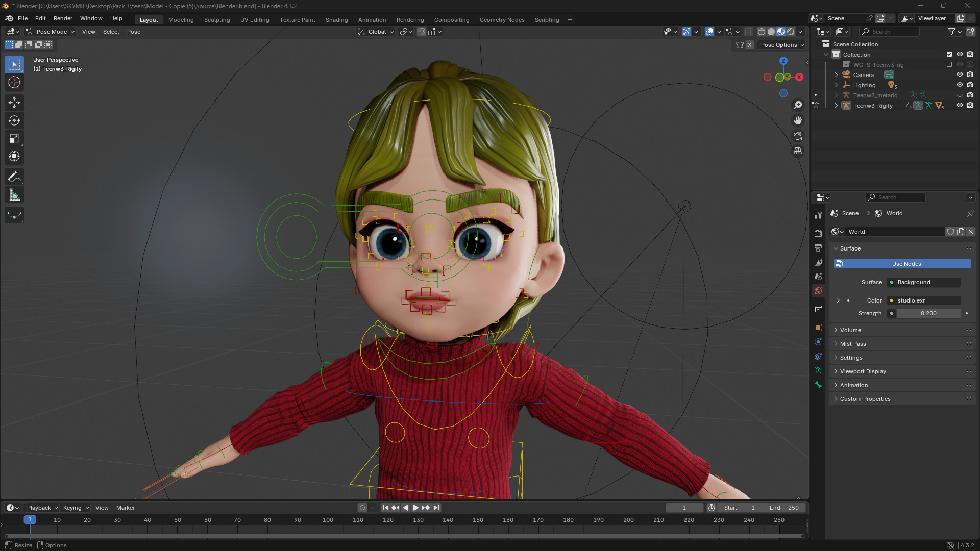Disable Teenw3_metarig in renders
The image size is (980, 551).
(970, 95)
